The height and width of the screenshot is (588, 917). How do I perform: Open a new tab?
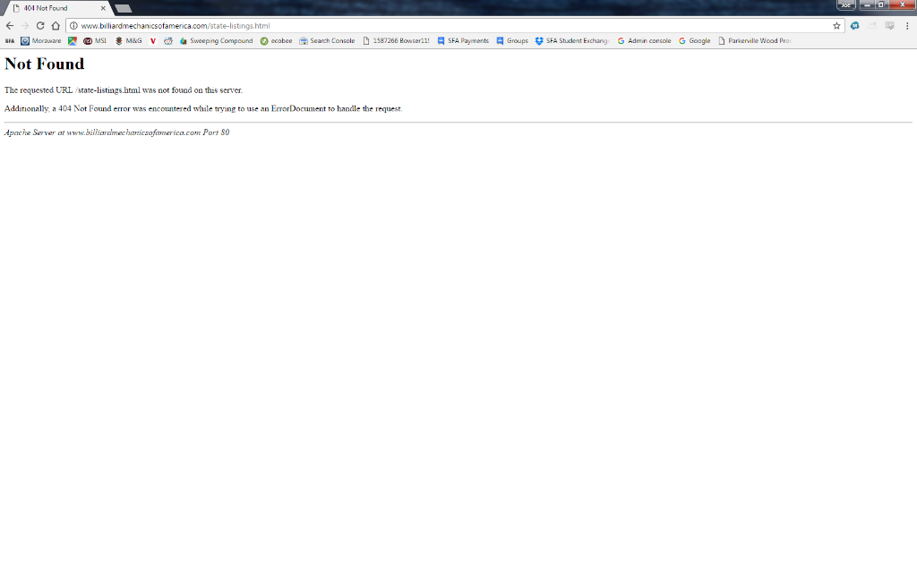tap(124, 9)
